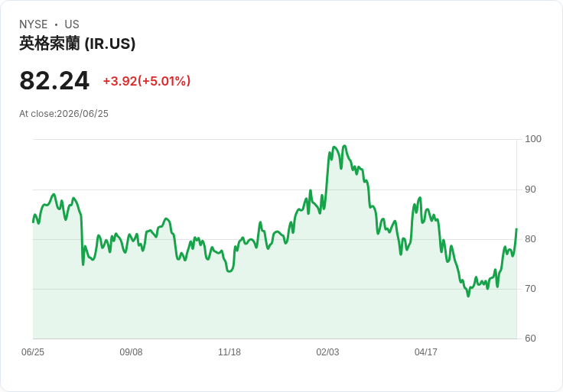Click the sharp price drop after 06/25
Viewport: 563px width, 392px height.
point(82,240)
